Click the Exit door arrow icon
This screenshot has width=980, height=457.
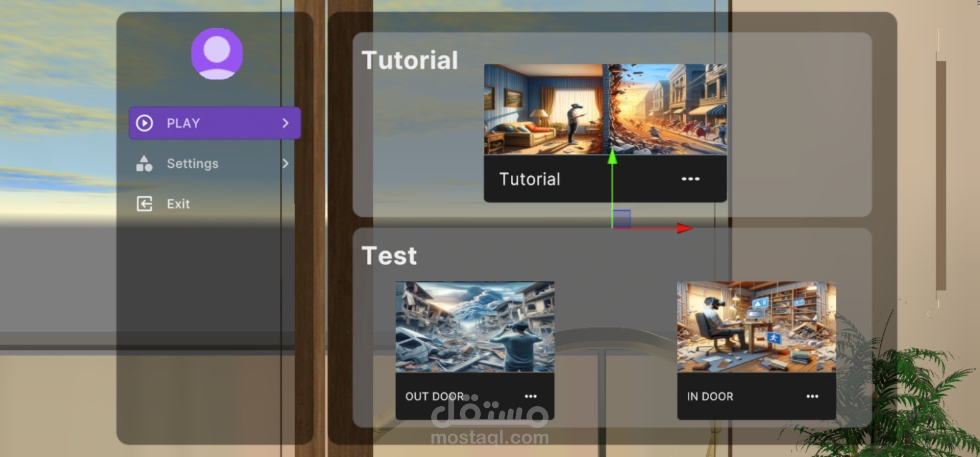click(145, 204)
